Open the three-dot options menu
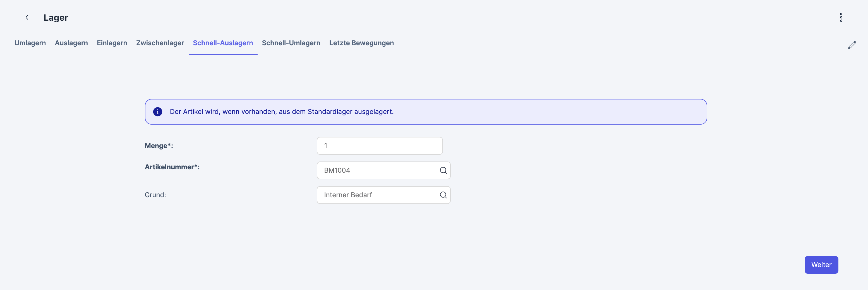This screenshot has height=290, width=868. click(x=841, y=18)
